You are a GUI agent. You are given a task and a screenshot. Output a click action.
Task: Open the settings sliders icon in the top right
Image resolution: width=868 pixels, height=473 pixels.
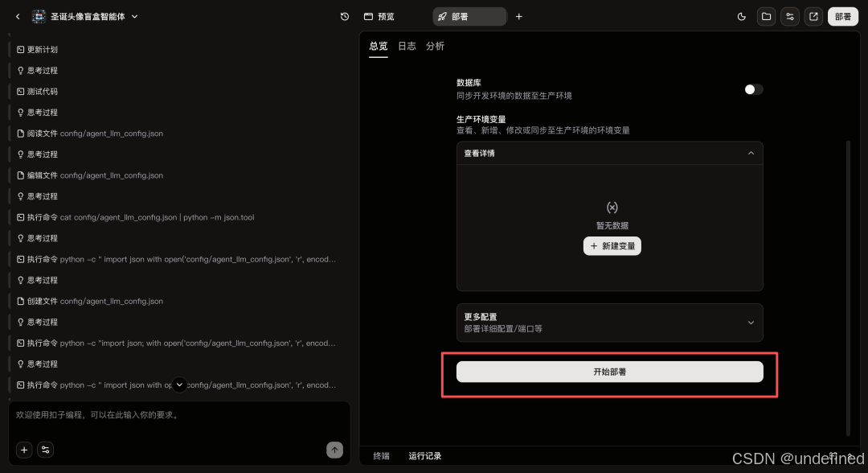tap(790, 17)
